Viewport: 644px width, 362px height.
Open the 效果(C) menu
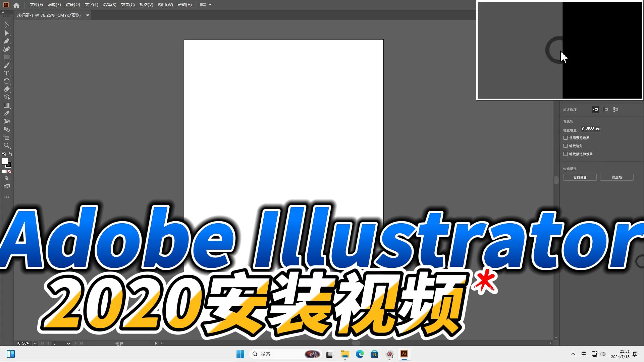point(127,5)
